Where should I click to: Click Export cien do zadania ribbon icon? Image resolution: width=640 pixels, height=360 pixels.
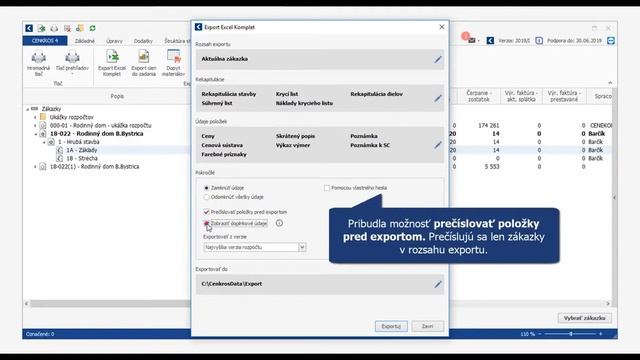click(144, 63)
